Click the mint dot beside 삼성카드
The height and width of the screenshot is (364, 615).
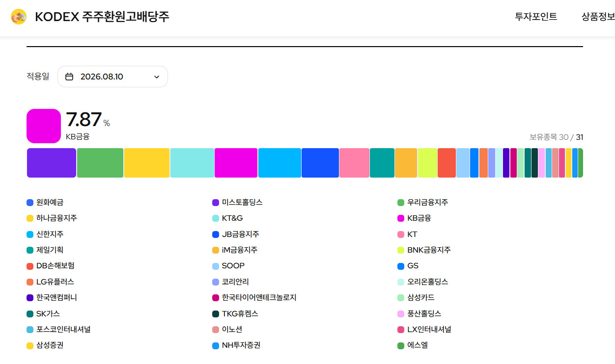pos(401,298)
